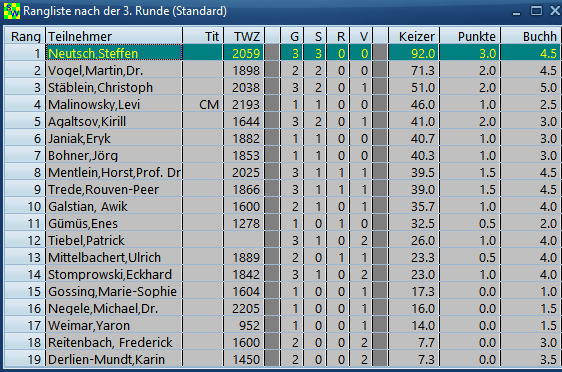Select participant Trede,Rouven-Peer
562x372 pixels.
coord(114,190)
